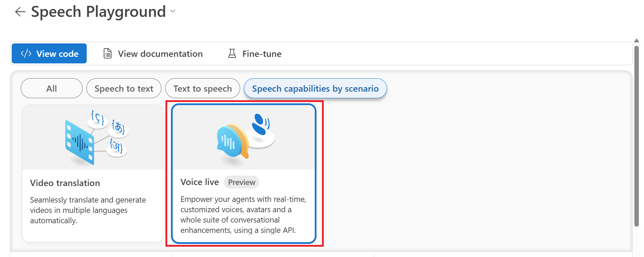Image resolution: width=644 pixels, height=257 pixels.
Task: Click the Preview badge on Voice live
Action: point(241,182)
